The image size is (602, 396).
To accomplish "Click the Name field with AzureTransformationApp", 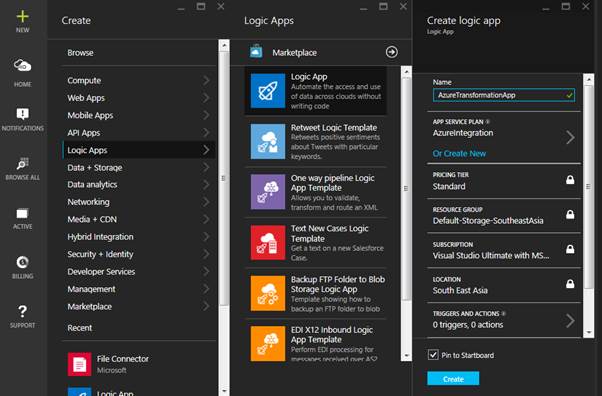I will (504, 95).
